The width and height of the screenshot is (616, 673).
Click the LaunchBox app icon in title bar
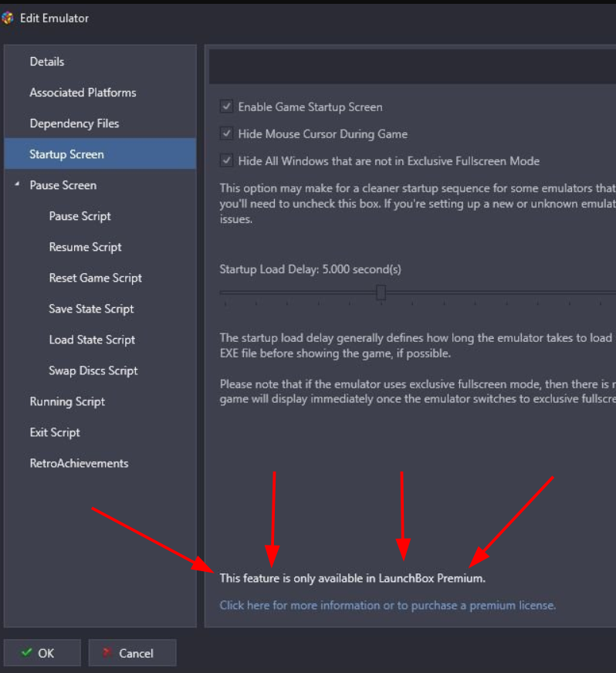pyautogui.click(x=7, y=18)
